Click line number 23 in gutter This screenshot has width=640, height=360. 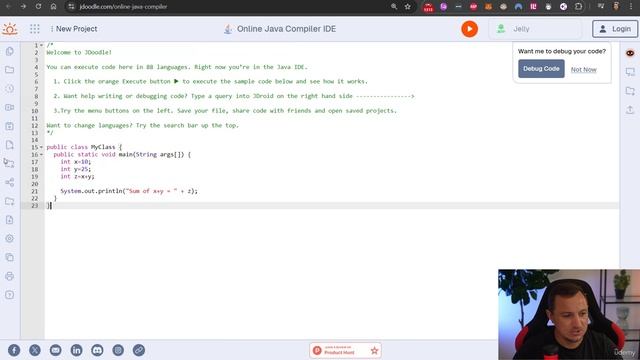point(35,206)
